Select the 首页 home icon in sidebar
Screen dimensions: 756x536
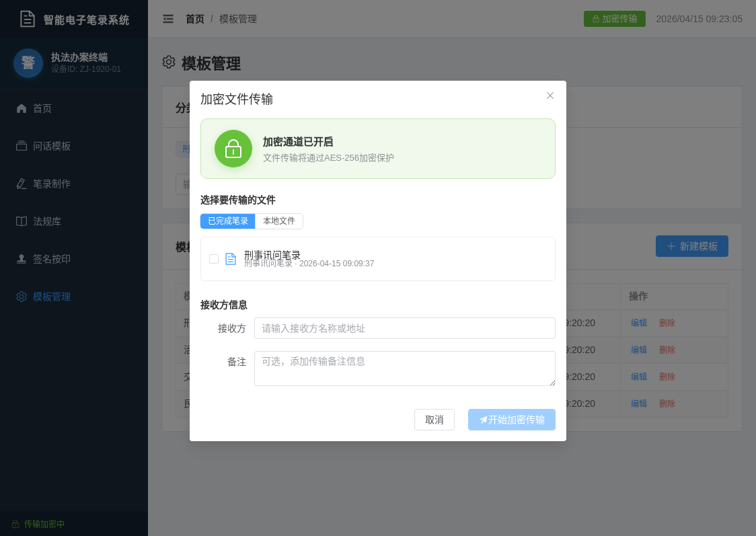pos(22,108)
